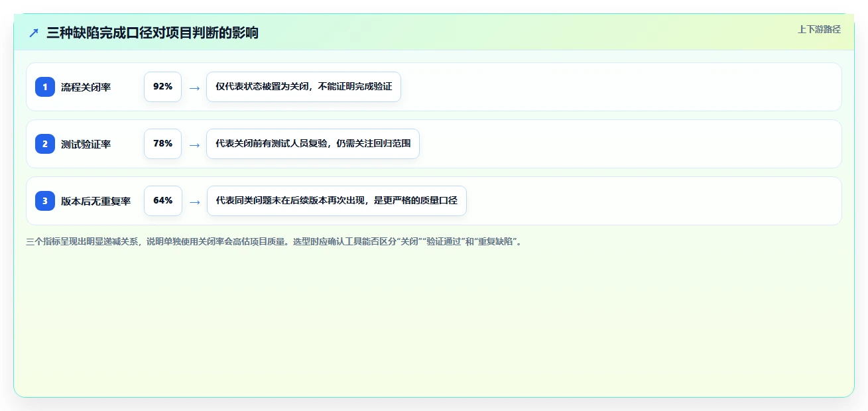Click the 上下游路径 label in the header
Viewport: 868px width, 411px height.
(819, 29)
